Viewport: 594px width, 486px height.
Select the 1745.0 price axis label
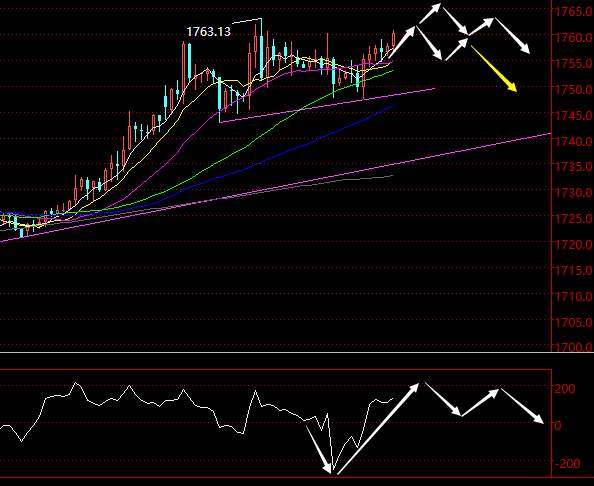tap(574, 115)
